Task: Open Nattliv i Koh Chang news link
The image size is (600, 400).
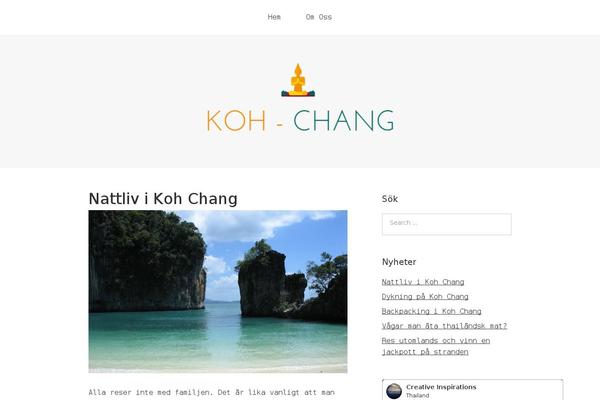Action: [x=423, y=282]
